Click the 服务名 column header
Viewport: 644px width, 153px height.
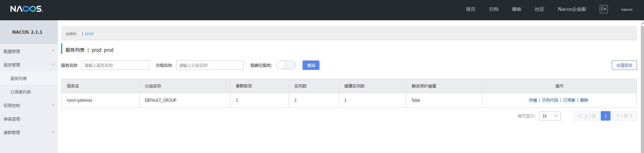[x=100, y=86]
